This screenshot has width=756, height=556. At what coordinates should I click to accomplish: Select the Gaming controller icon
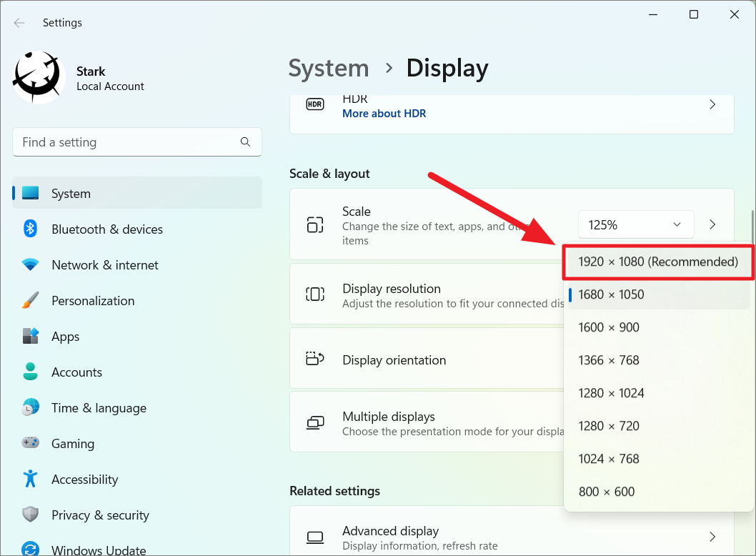(x=30, y=443)
